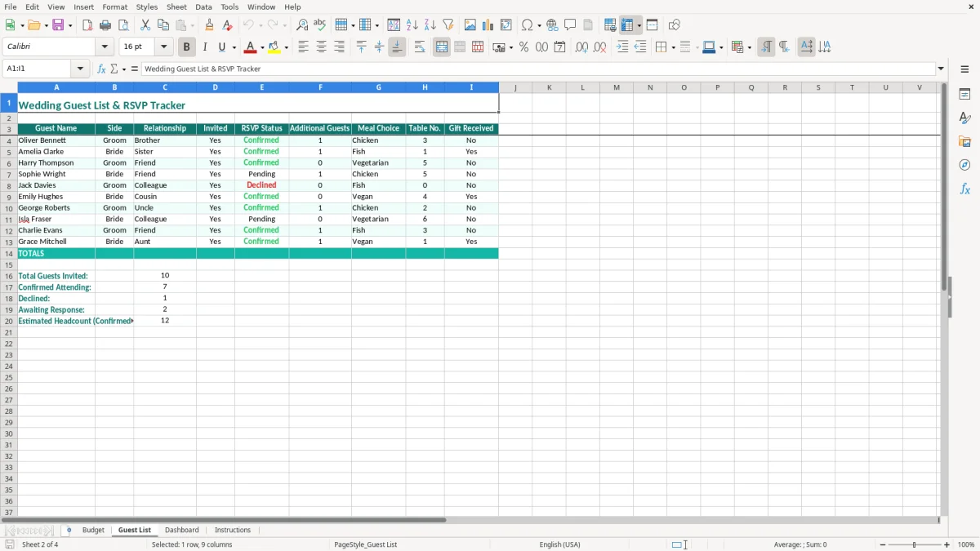Image resolution: width=980 pixels, height=551 pixels.
Task: Click the Export as PDF icon
Action: [87, 25]
